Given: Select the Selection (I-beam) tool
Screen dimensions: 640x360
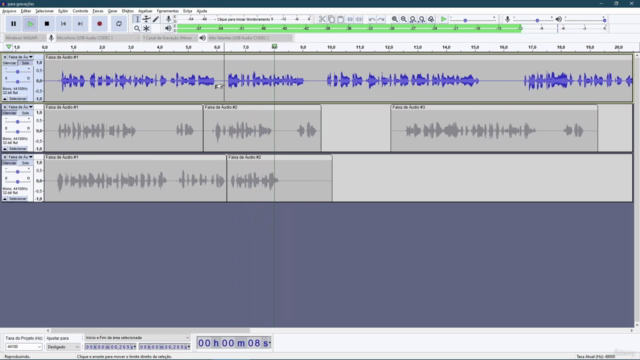Looking at the screenshot, I should click(x=137, y=19).
